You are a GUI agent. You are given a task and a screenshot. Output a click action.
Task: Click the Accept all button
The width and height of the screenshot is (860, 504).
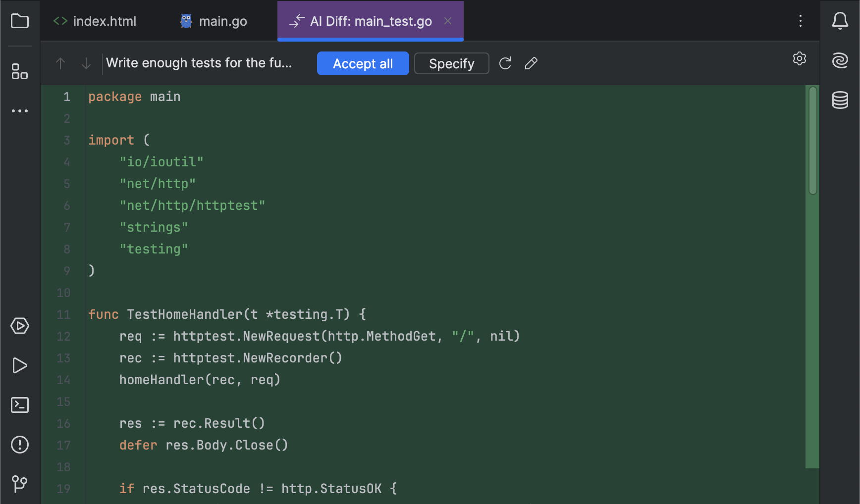[x=363, y=63]
